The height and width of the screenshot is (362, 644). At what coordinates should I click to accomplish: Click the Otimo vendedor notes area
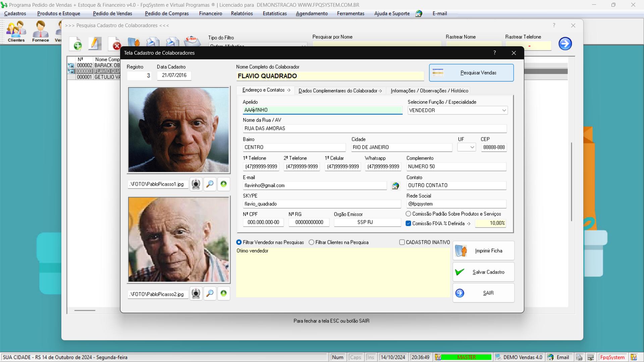[343, 273]
